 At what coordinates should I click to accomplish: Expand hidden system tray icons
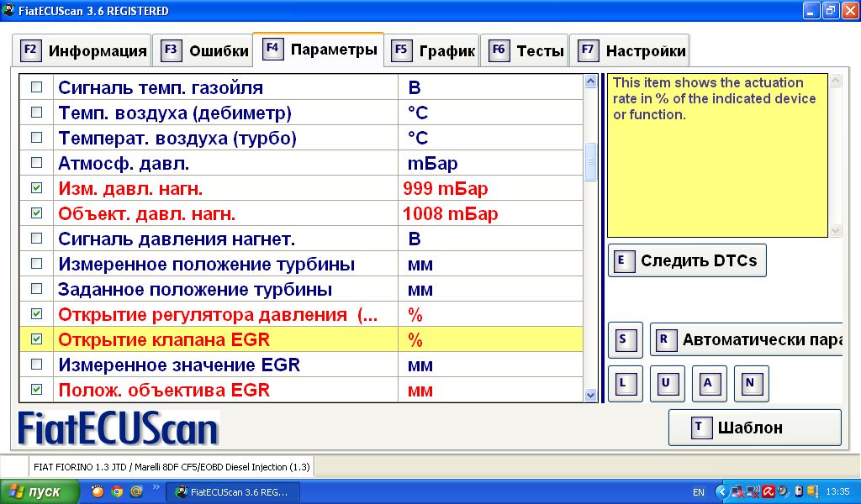click(721, 491)
